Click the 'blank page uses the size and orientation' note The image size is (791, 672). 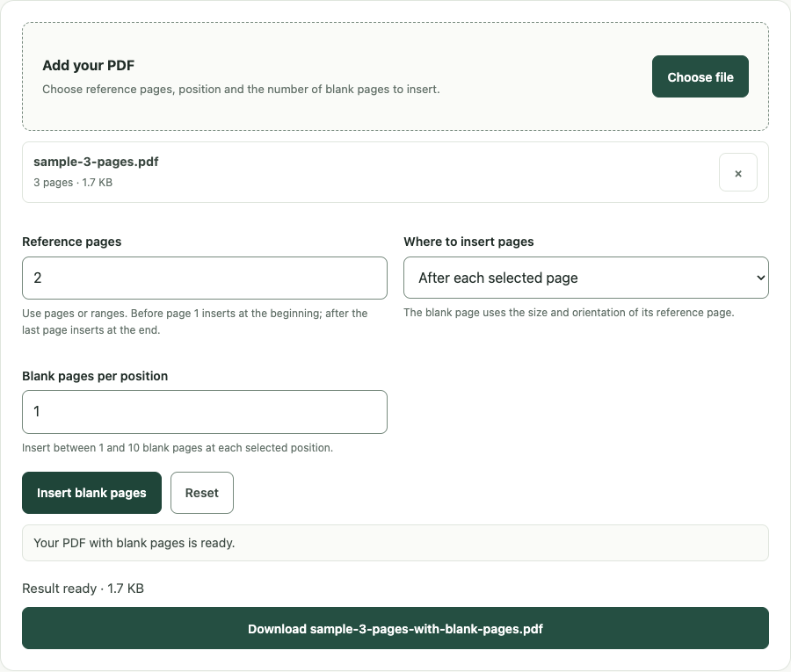pos(569,313)
